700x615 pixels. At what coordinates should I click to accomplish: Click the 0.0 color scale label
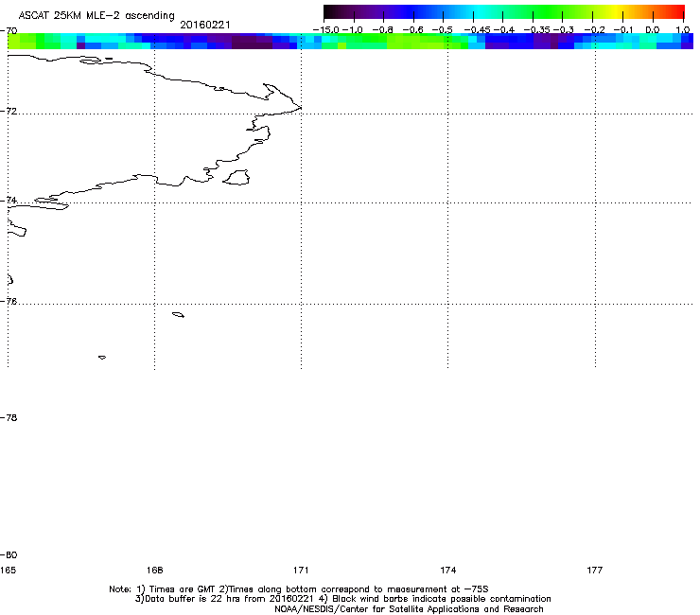(x=653, y=30)
